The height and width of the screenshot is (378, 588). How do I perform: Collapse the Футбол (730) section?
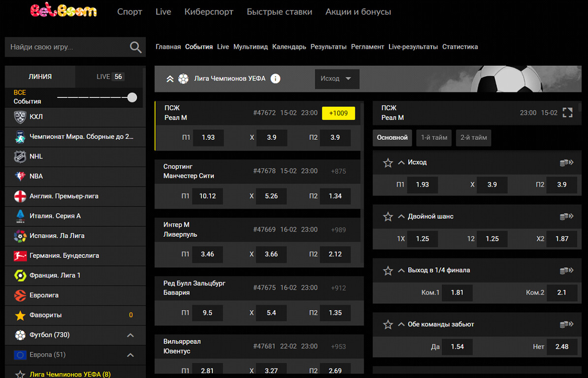130,335
